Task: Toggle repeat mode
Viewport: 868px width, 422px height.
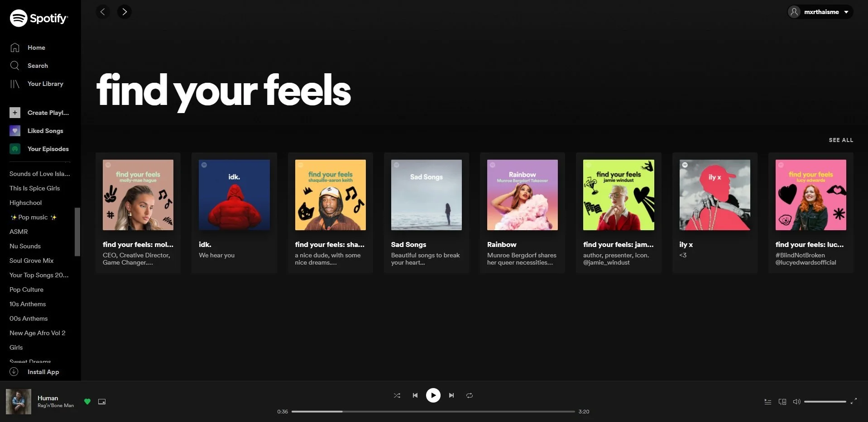Action: pyautogui.click(x=470, y=395)
